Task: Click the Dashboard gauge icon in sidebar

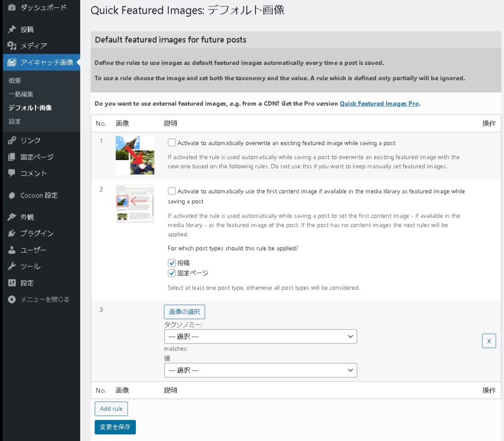Action: pos(12,7)
